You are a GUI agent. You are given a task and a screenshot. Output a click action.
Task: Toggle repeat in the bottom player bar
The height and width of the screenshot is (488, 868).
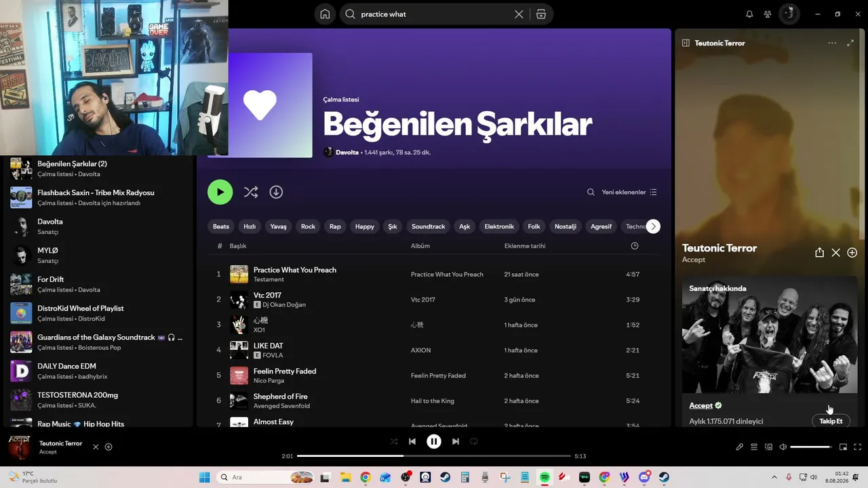[474, 441]
